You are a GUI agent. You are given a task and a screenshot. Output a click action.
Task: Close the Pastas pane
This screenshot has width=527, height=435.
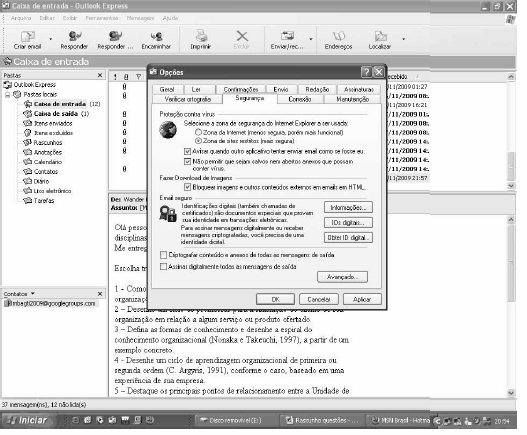[100, 75]
